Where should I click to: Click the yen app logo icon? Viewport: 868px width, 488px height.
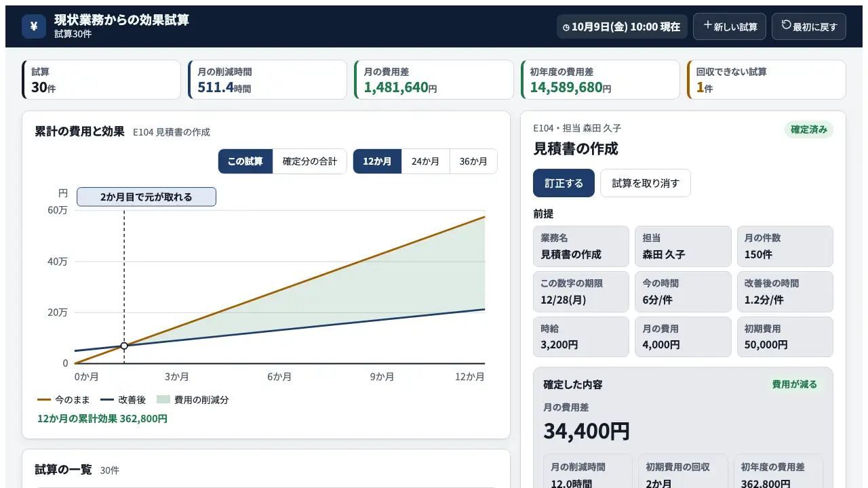coord(34,26)
